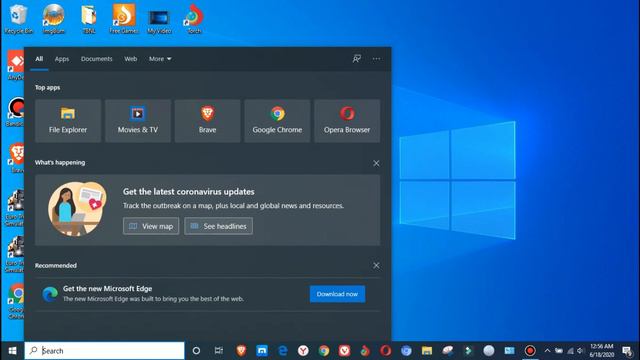Open the volume control in tray
The width and height of the screenshot is (640, 360).
pos(580,351)
